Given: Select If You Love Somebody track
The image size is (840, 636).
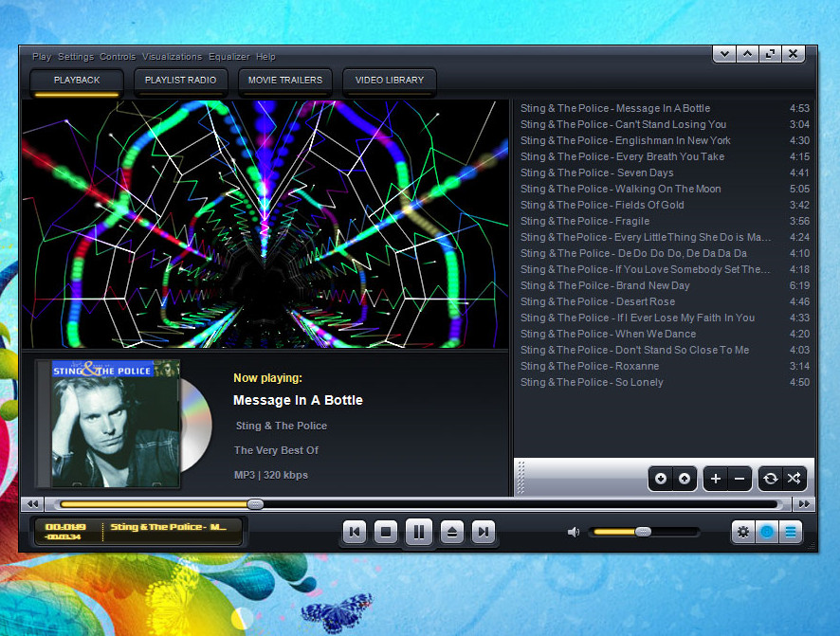Looking at the screenshot, I should tap(665, 269).
